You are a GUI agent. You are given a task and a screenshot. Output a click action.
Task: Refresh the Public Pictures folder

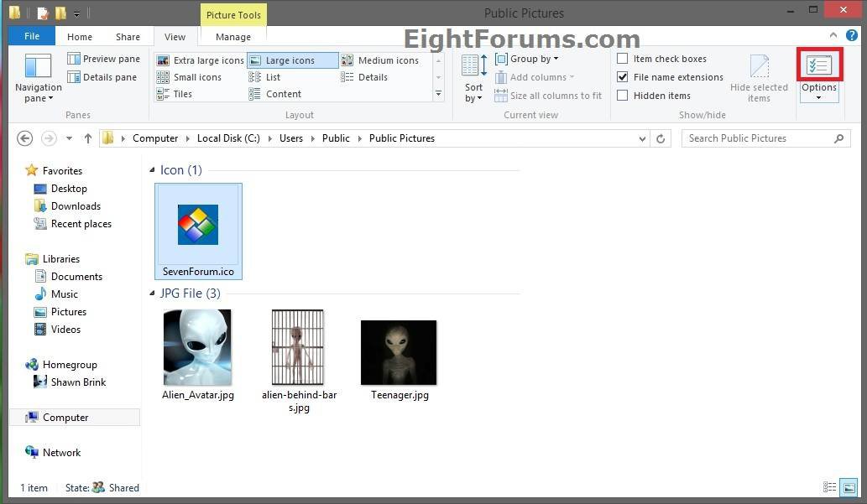661,138
